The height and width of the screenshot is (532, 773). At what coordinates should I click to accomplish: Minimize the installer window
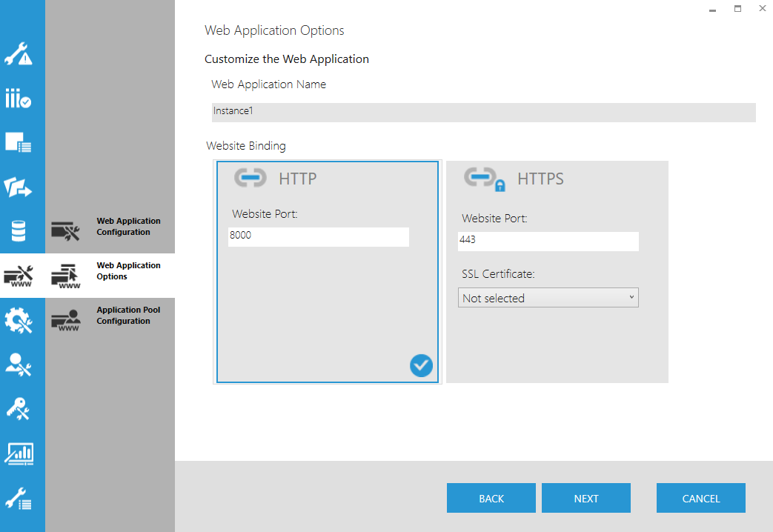[x=712, y=9]
